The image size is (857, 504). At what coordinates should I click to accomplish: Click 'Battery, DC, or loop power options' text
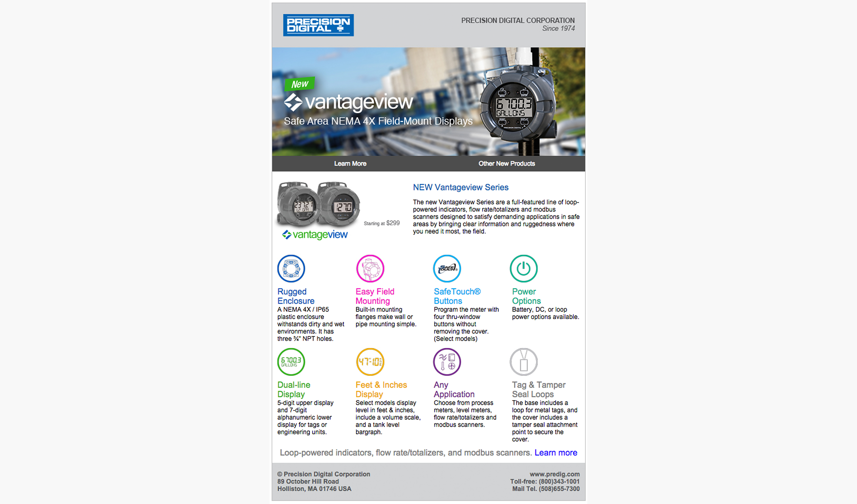[x=545, y=313]
